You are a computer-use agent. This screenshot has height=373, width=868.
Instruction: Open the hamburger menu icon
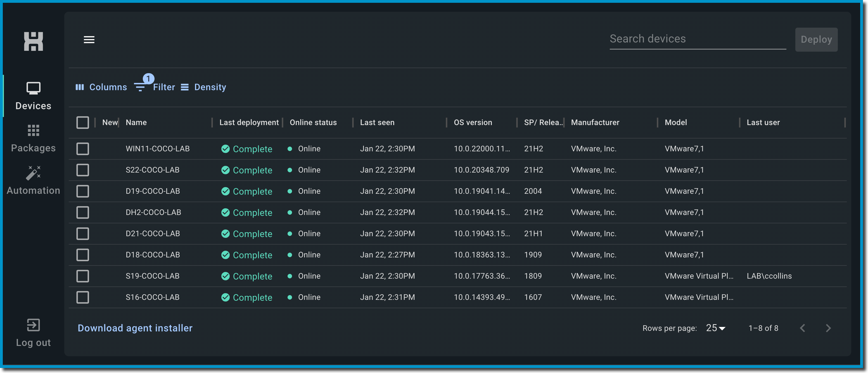(x=89, y=40)
